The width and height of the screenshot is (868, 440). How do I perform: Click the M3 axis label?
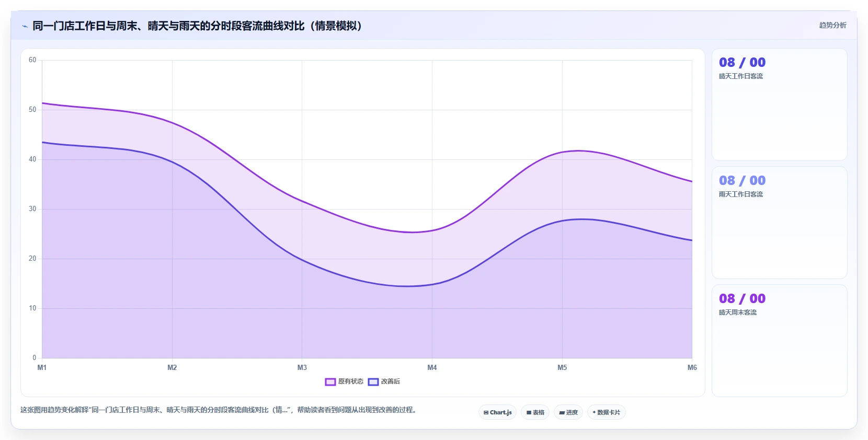pos(302,367)
